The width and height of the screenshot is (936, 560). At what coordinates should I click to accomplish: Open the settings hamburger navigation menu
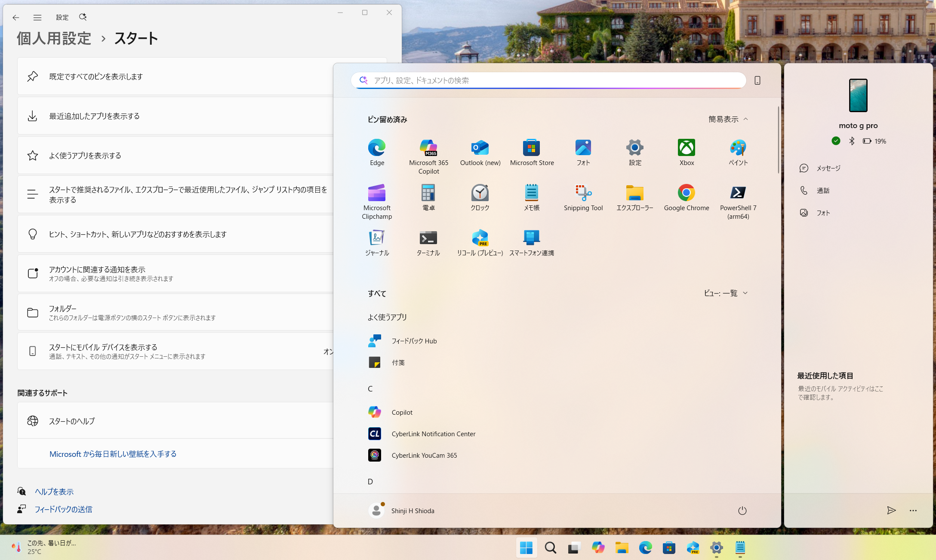pyautogui.click(x=37, y=17)
